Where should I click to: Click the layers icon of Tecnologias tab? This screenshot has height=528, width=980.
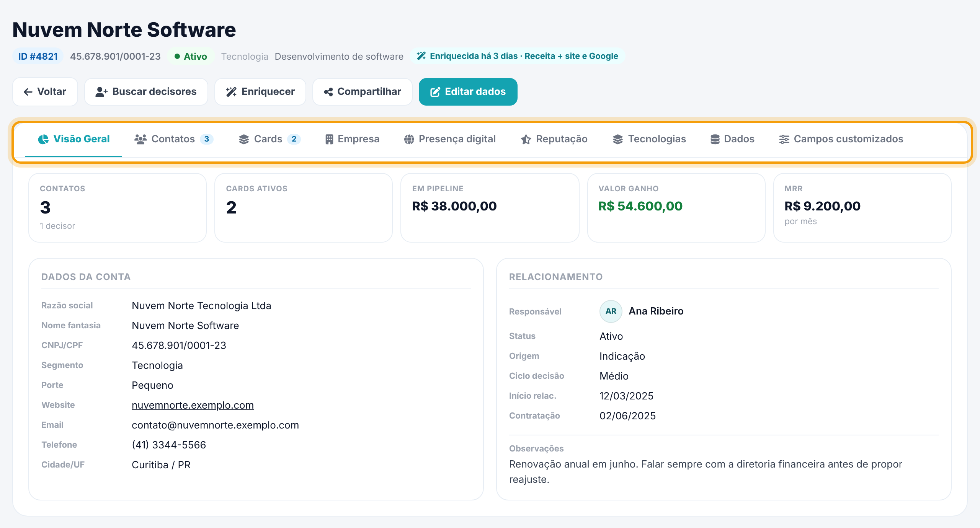618,139
